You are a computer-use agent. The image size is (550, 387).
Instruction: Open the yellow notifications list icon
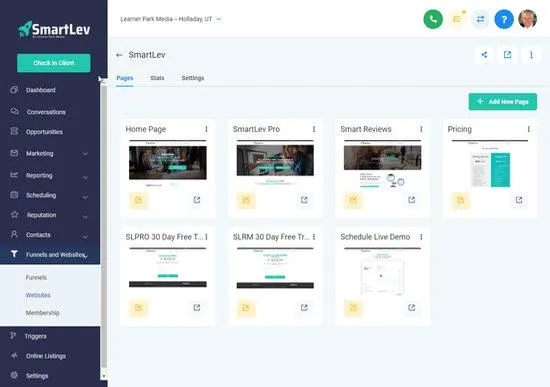pos(457,19)
